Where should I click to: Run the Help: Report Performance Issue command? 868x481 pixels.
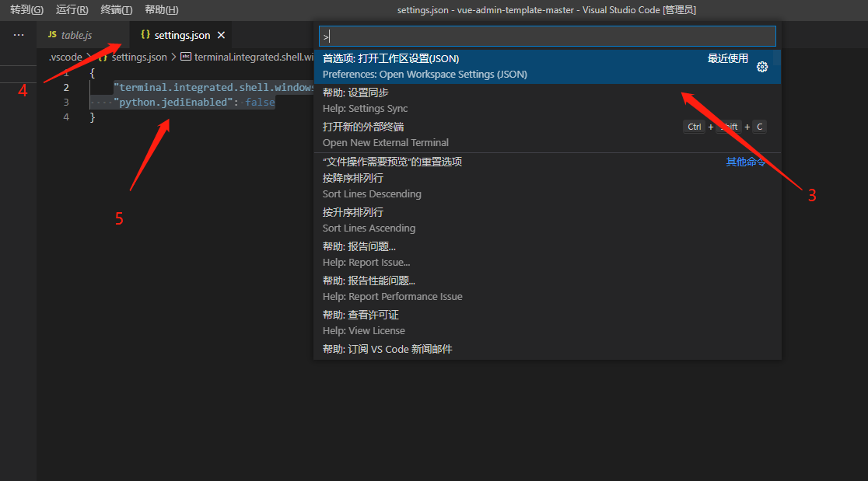click(548, 288)
